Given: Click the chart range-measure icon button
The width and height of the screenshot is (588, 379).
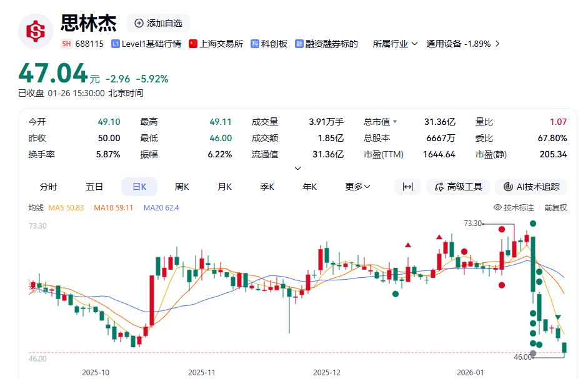Looking at the screenshot, I should point(407,187).
